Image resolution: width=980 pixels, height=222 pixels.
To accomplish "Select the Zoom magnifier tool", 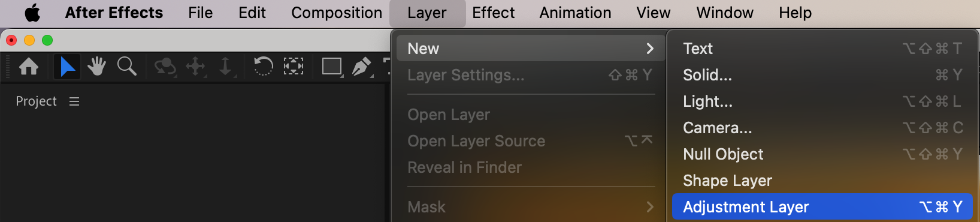I will coord(126,66).
